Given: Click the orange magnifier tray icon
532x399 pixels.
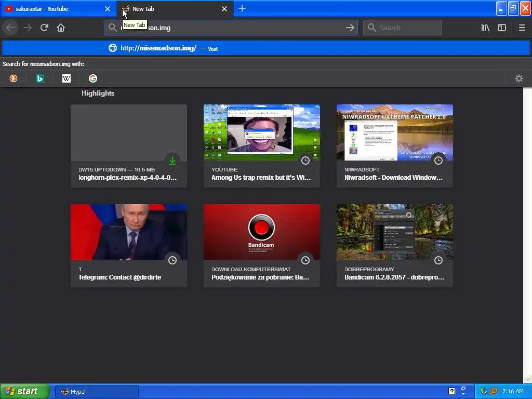Looking at the screenshot, I should 494,391.
